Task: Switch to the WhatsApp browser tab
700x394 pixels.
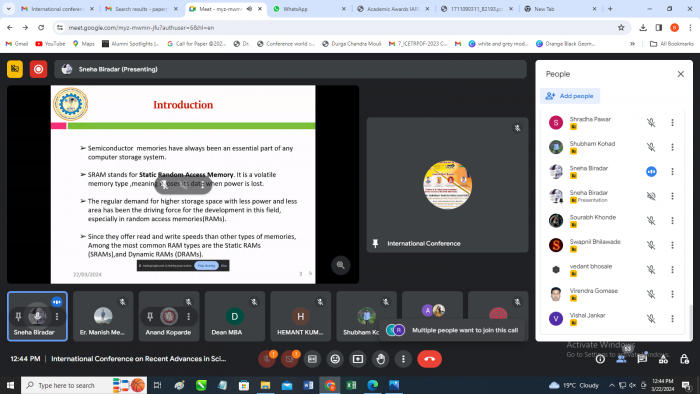Action: pyautogui.click(x=308, y=9)
